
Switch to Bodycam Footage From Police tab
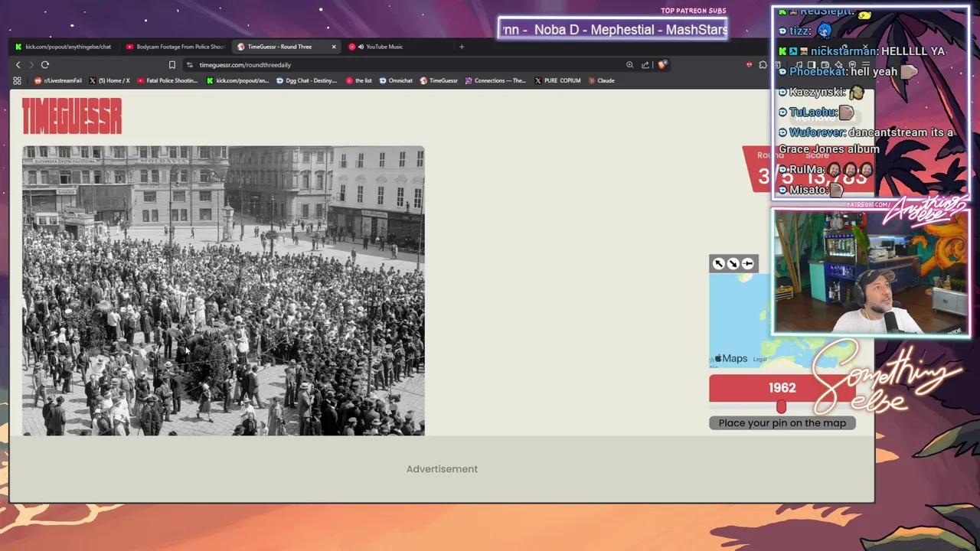tap(175, 47)
